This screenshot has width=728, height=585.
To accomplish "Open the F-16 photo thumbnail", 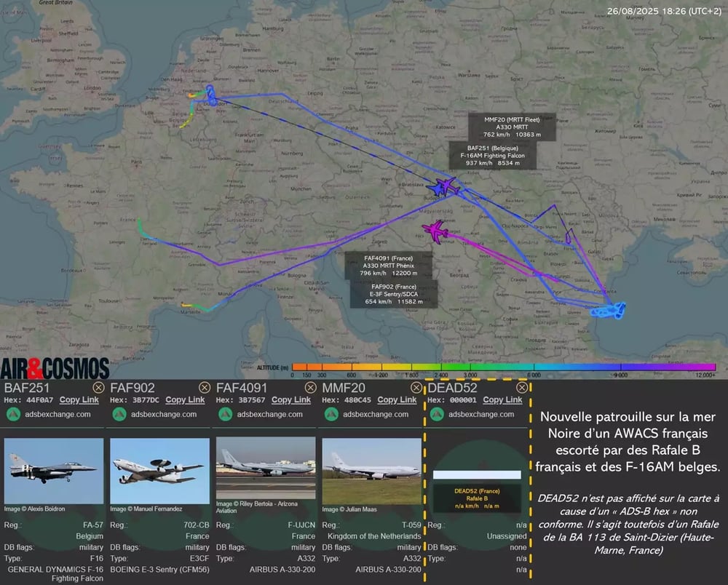I will pyautogui.click(x=54, y=471).
